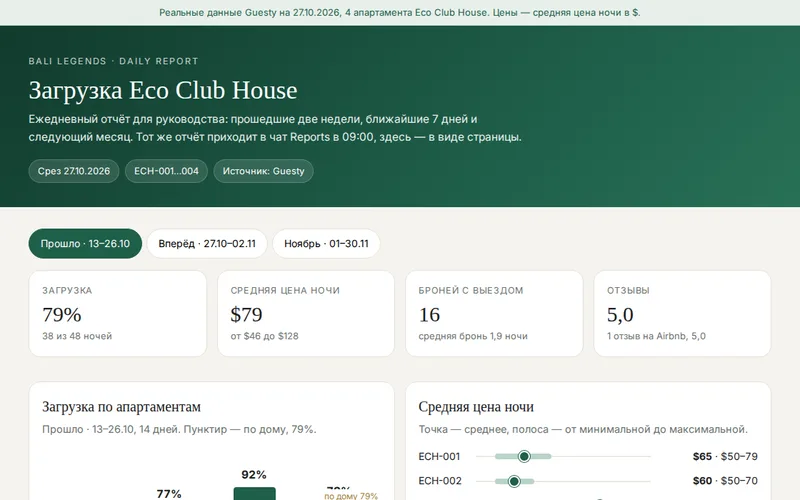Click the ECH-001 average price dot
This screenshot has height=500, width=800.
tap(524, 456)
